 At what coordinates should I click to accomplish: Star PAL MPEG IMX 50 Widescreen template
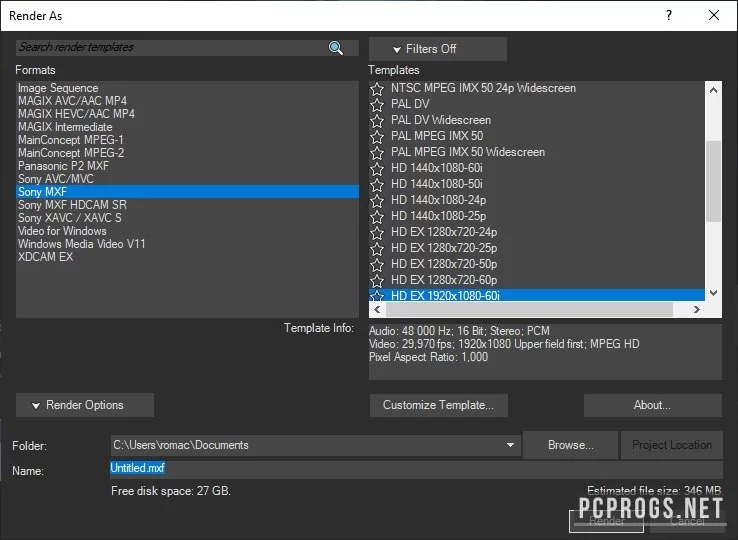point(377,153)
